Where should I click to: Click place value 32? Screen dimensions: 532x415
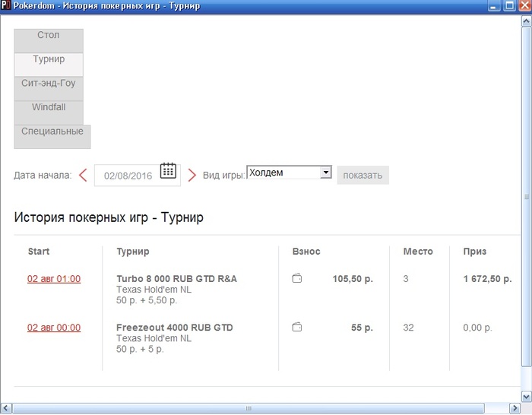(x=408, y=328)
